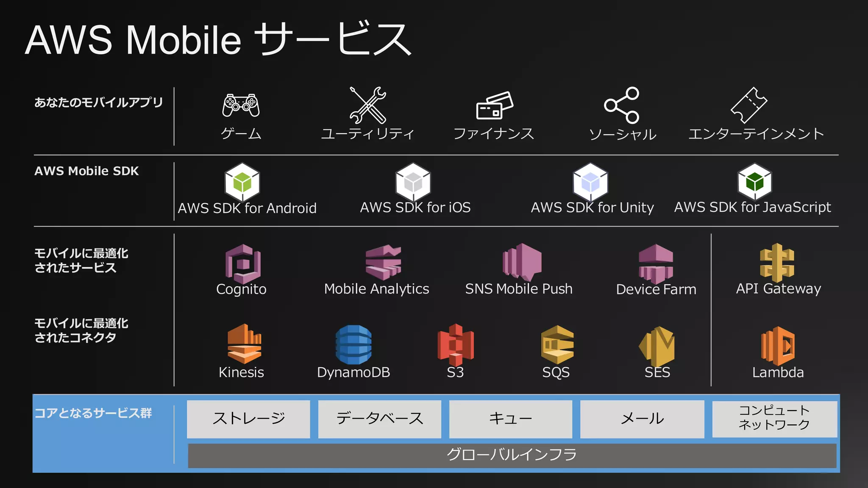Click the AWS SDK for JavaScript text
This screenshot has height=488, width=868.
tap(753, 207)
